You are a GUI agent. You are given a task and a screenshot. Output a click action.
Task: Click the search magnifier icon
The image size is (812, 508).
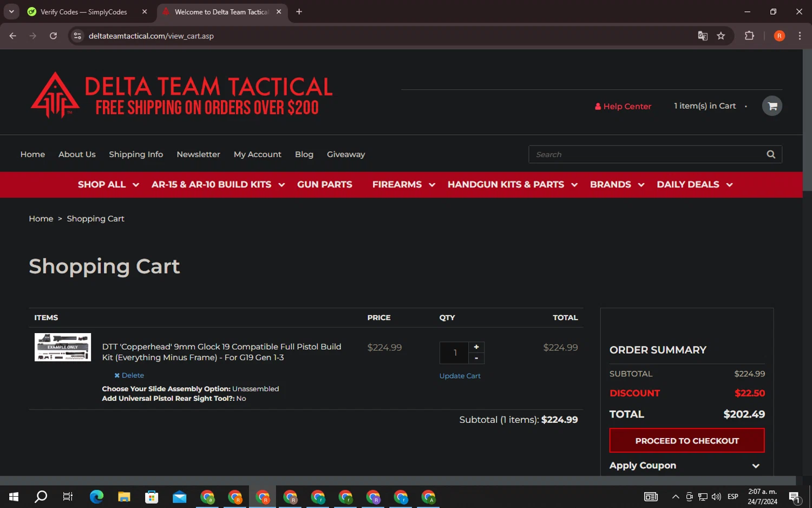point(771,154)
